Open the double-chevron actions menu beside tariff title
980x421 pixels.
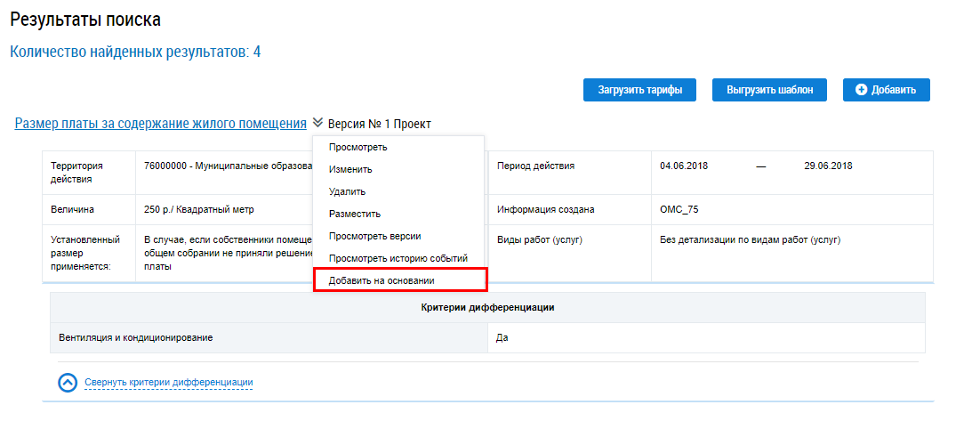[x=317, y=124]
